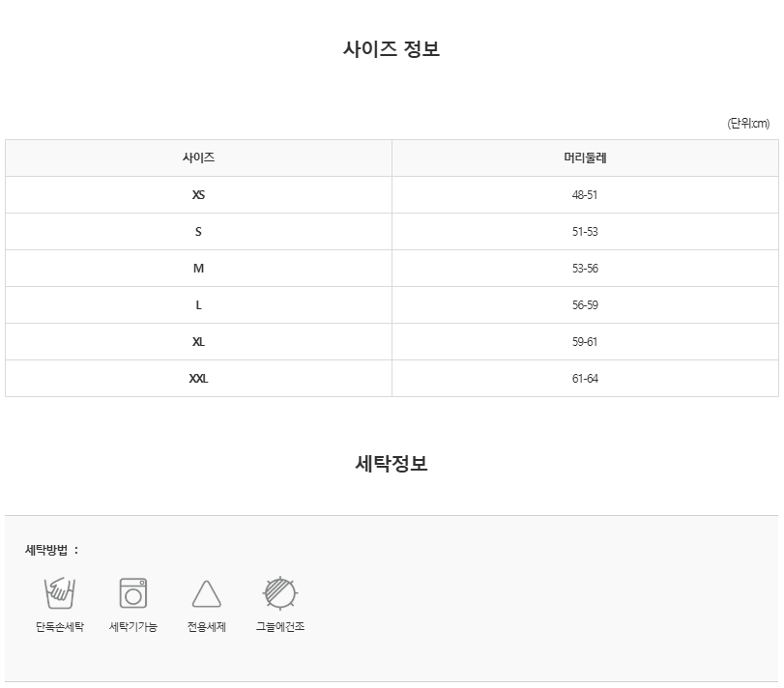The image size is (784, 688).
Task: Select the 단독손세탁 label
Action: pyautogui.click(x=60, y=626)
